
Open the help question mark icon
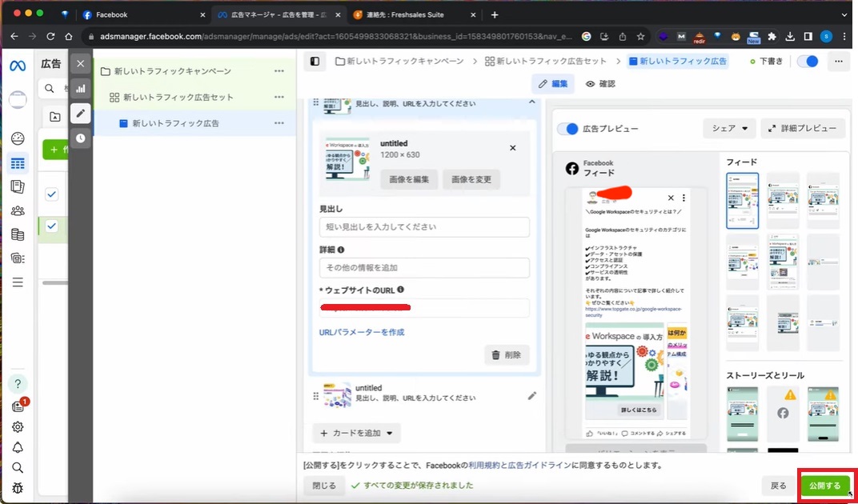[18, 383]
